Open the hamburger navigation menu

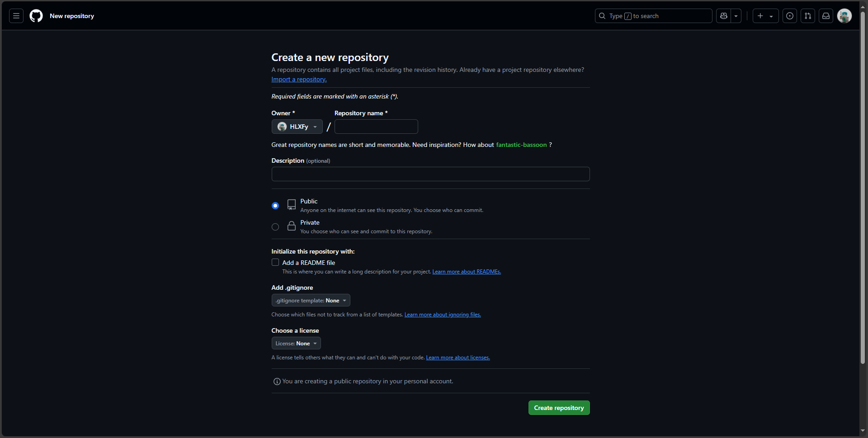(16, 16)
